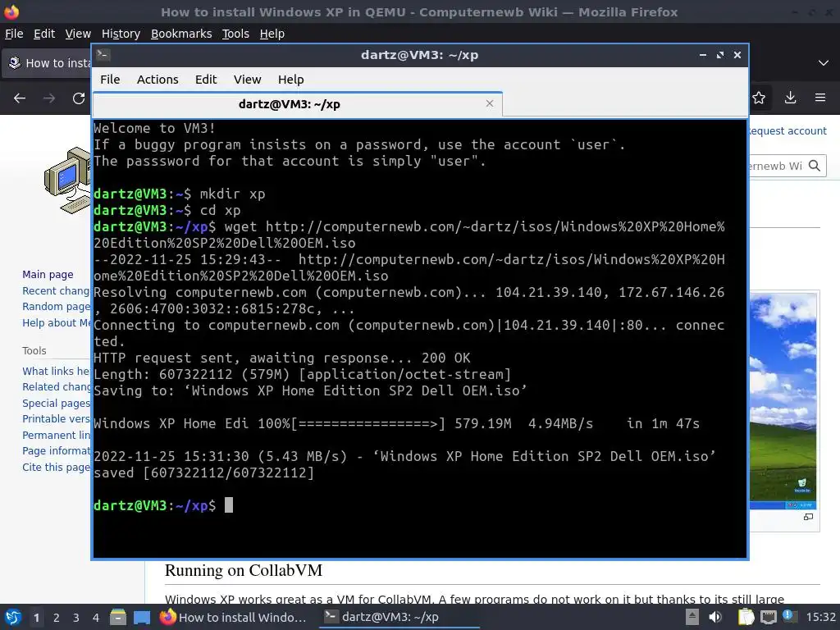Viewport: 840px width, 630px height.
Task: Switch to workspace 4
Action: click(96, 618)
